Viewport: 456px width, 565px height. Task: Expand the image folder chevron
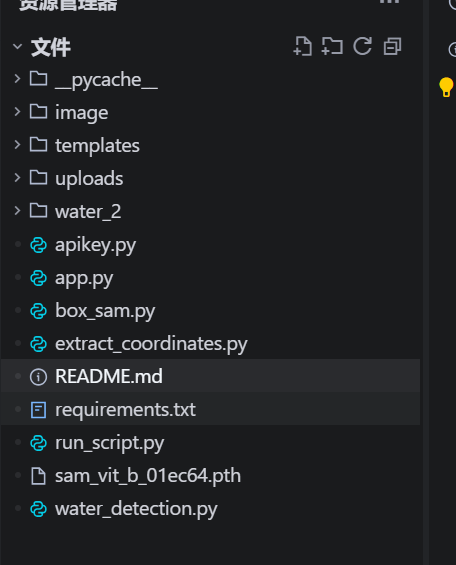click(x=17, y=112)
